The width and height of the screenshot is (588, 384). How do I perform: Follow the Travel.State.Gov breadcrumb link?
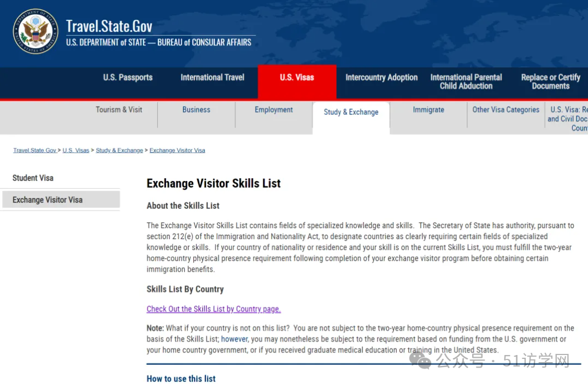tap(34, 150)
